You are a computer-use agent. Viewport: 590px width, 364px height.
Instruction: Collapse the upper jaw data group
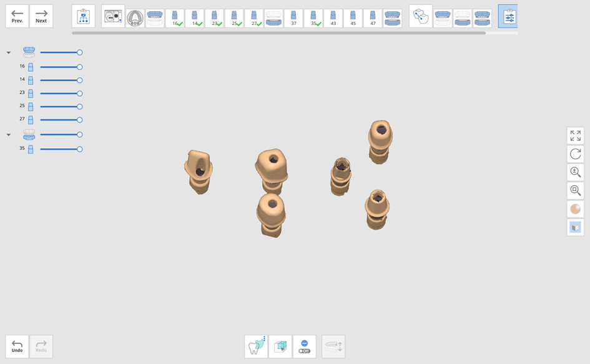pyautogui.click(x=9, y=52)
